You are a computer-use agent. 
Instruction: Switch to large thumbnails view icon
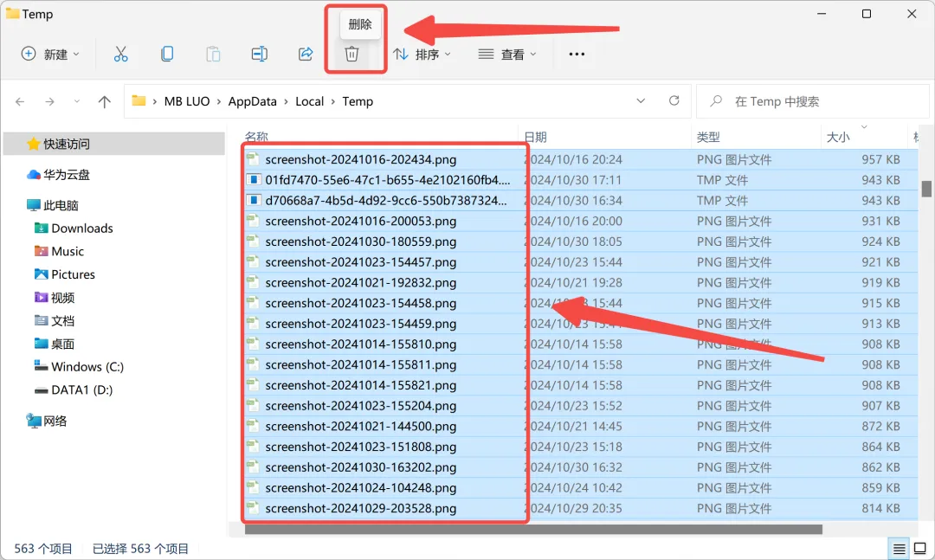pyautogui.click(x=920, y=548)
